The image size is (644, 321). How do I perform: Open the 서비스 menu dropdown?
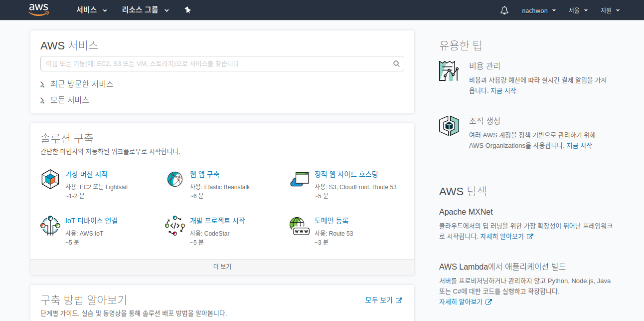(x=91, y=10)
